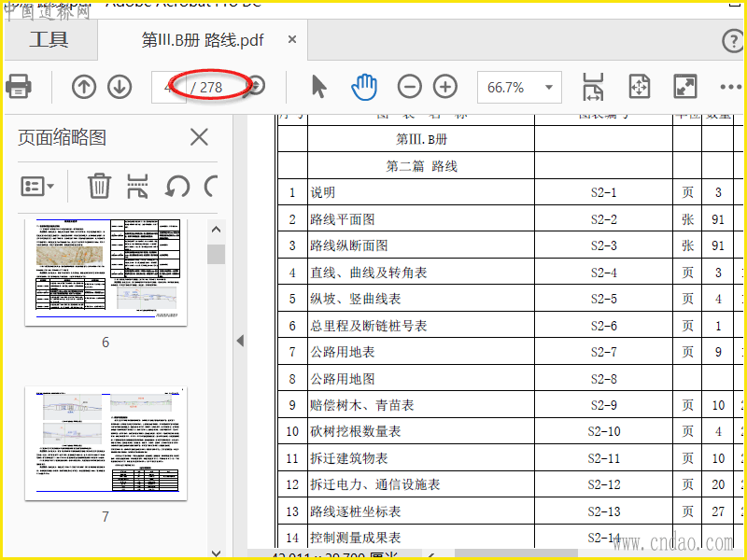
Task: Click the page number input field
Action: click(x=168, y=87)
